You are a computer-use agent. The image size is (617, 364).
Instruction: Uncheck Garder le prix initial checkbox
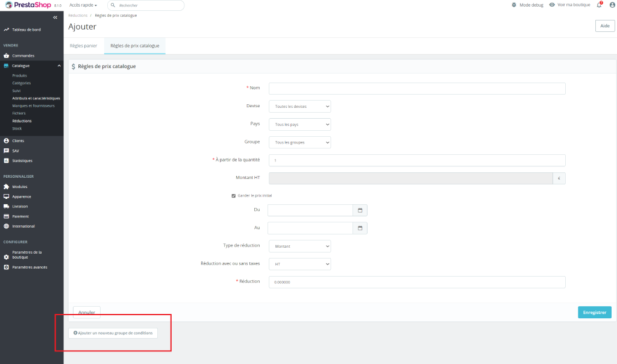(233, 196)
